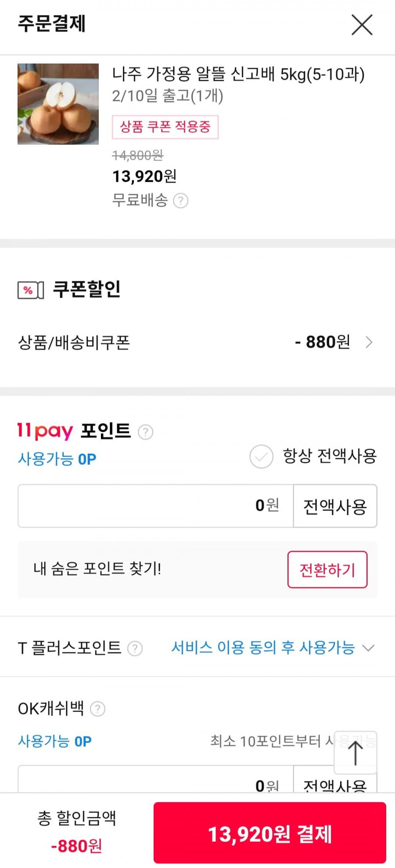Tap the 11pay point amount input field

[x=155, y=506]
